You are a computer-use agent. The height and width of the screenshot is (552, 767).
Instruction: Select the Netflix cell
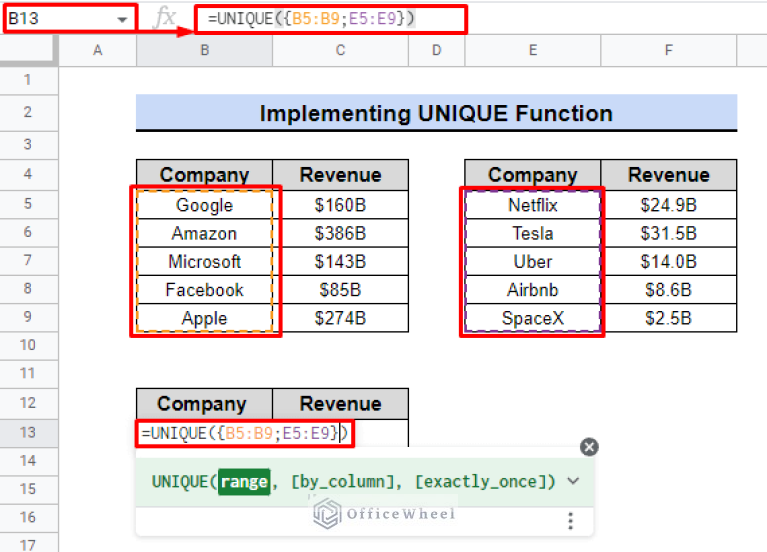(533, 205)
